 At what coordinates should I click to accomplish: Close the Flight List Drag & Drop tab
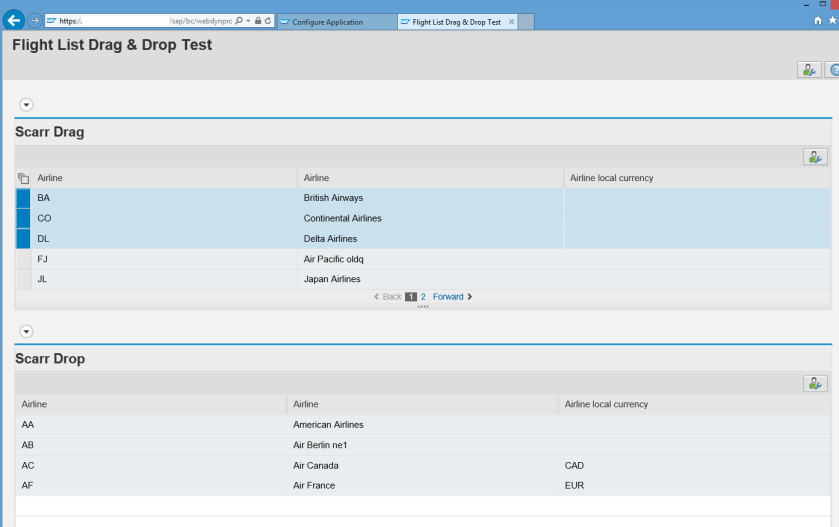[512, 22]
